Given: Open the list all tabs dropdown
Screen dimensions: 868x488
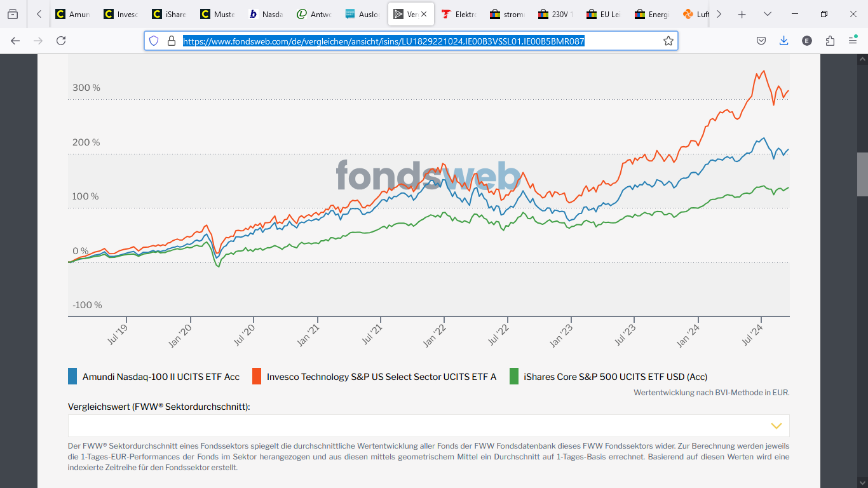Looking at the screenshot, I should point(768,14).
